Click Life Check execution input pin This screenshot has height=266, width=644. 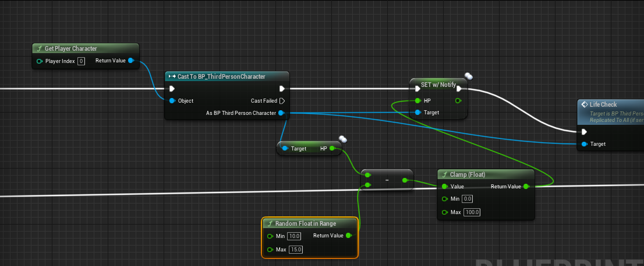pyautogui.click(x=584, y=132)
